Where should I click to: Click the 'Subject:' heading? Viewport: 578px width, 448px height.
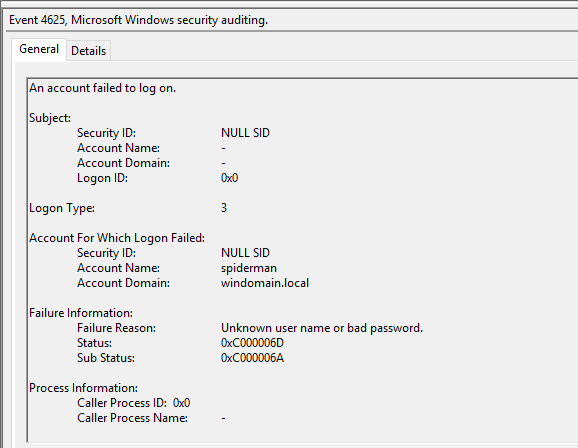point(50,118)
